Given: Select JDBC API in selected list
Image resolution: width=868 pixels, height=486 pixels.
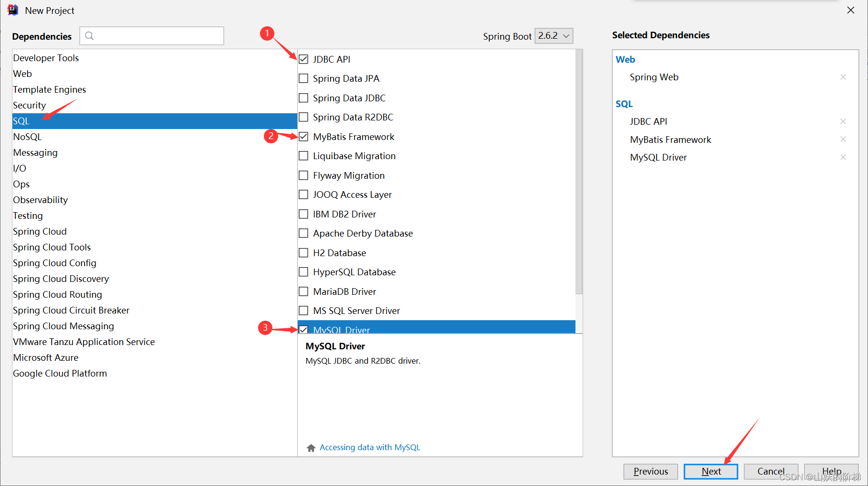Looking at the screenshot, I should (648, 121).
